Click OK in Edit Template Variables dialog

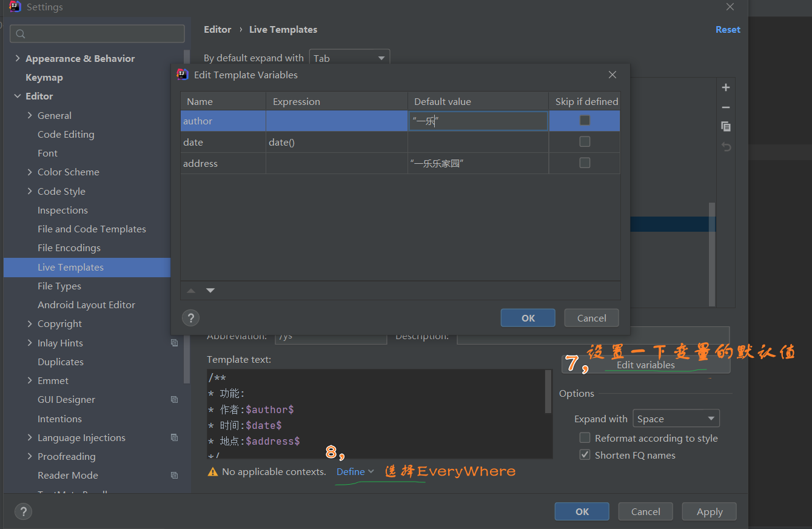528,318
